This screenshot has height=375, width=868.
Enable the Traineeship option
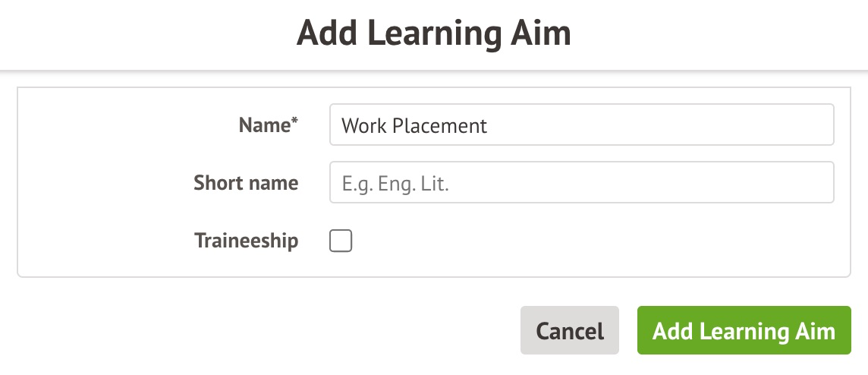pos(341,241)
